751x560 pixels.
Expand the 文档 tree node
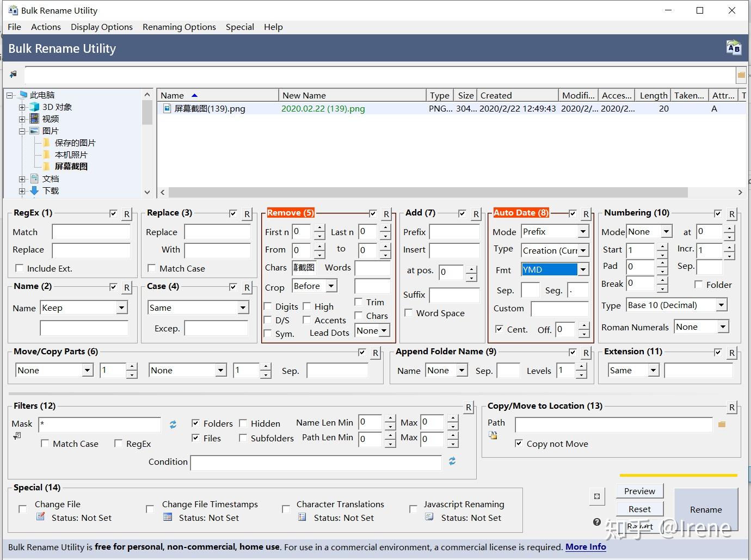22,179
